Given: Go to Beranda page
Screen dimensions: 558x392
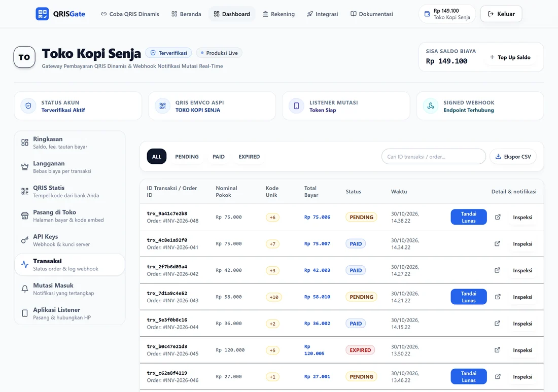Looking at the screenshot, I should tap(186, 14).
